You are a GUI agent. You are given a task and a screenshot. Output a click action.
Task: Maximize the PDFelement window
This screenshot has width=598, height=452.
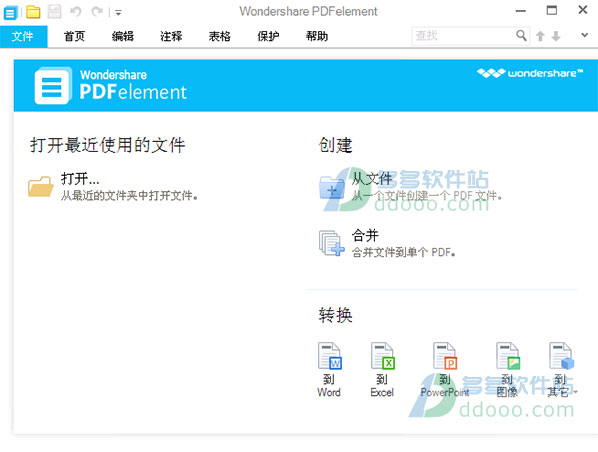tap(551, 10)
